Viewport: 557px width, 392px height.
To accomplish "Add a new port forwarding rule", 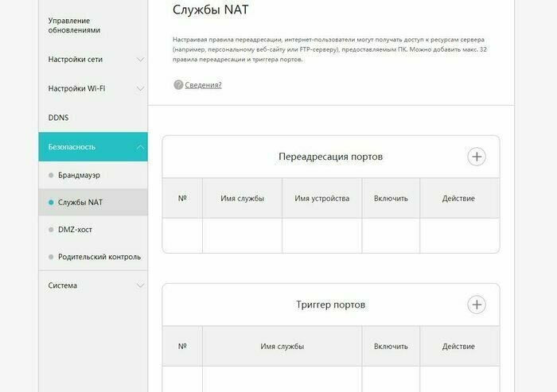I will 476,157.
